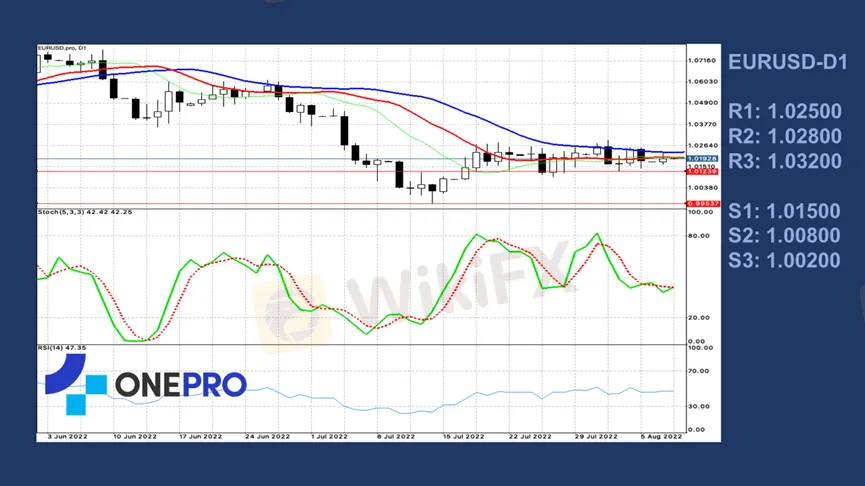865x486 pixels.
Task: Click the red price tag 0.99537
Action: point(701,204)
